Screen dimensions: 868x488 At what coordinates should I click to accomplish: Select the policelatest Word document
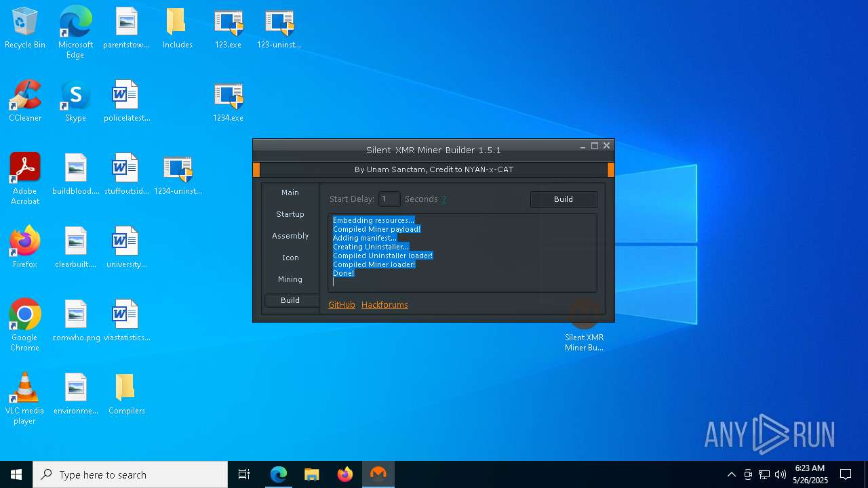click(x=126, y=102)
